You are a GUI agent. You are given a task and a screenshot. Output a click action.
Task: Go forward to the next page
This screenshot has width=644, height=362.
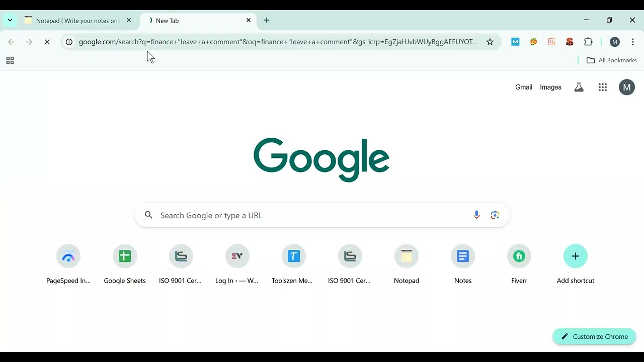(29, 42)
